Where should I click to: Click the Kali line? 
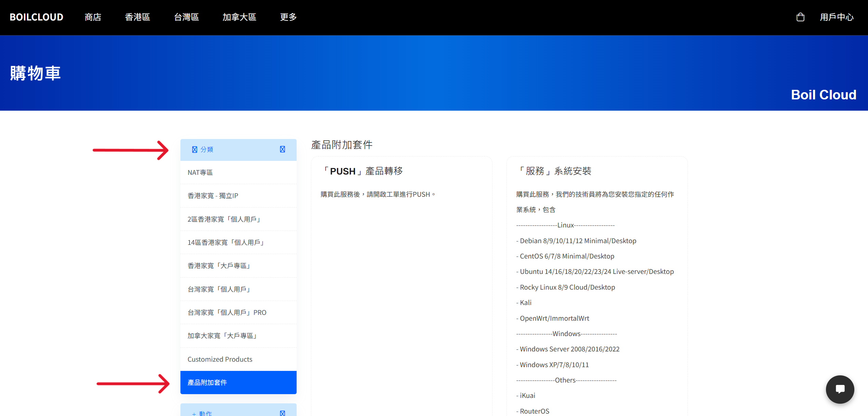coord(524,303)
